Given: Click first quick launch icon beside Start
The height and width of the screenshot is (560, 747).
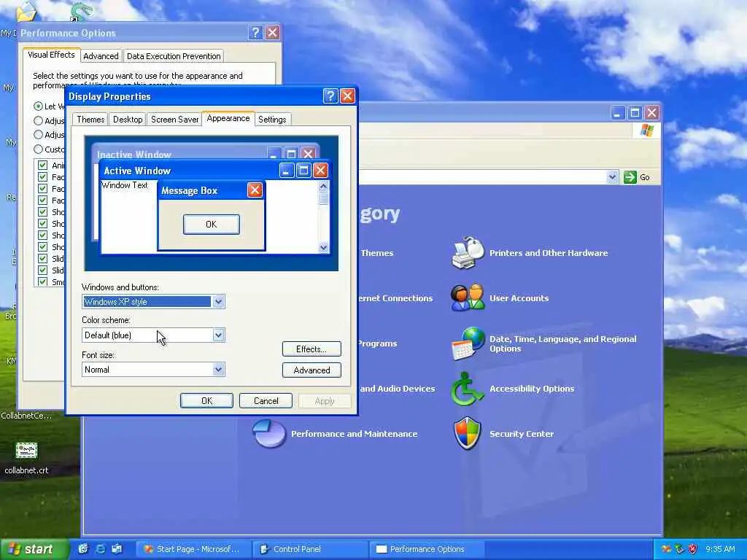Looking at the screenshot, I should pyautogui.click(x=83, y=549).
